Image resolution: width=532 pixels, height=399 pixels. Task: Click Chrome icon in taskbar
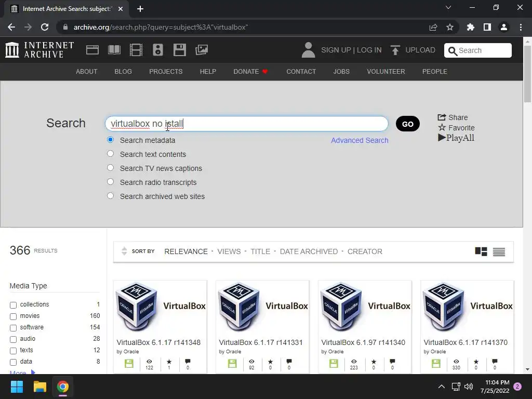(x=63, y=387)
